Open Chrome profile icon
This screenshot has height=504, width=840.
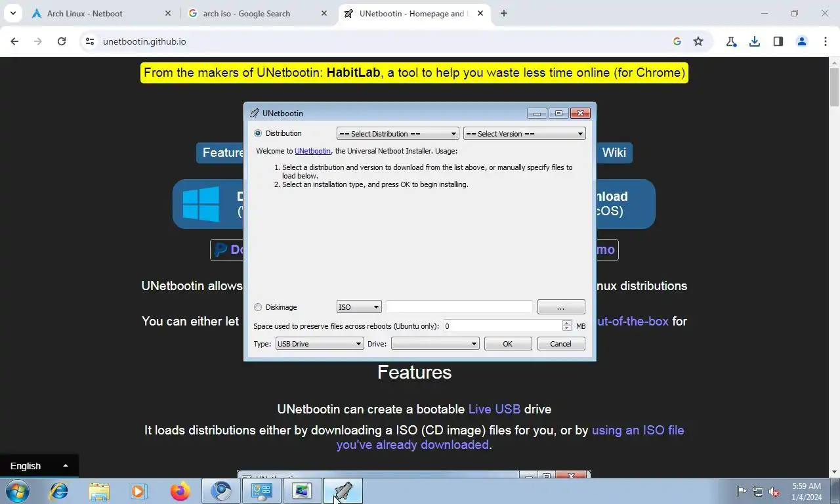[x=802, y=41]
